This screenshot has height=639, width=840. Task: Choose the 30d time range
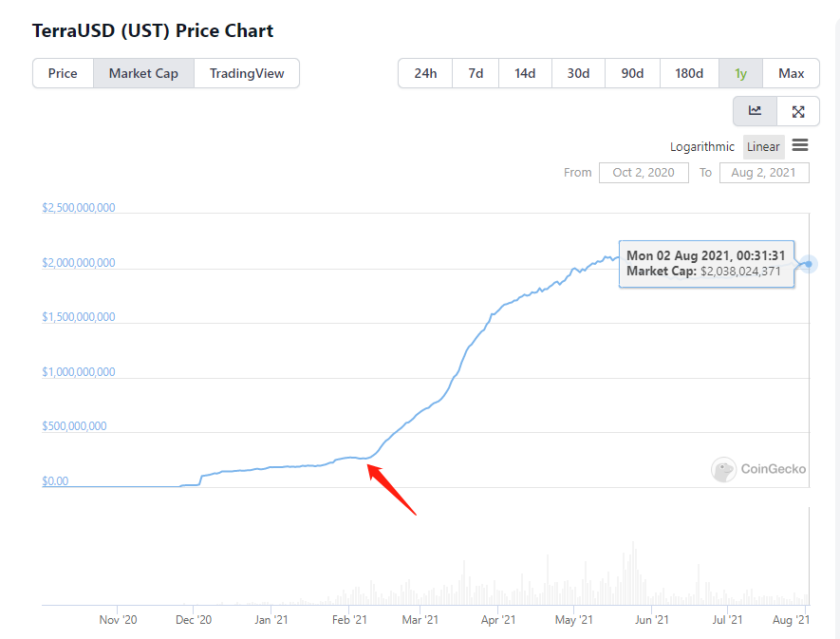(579, 73)
